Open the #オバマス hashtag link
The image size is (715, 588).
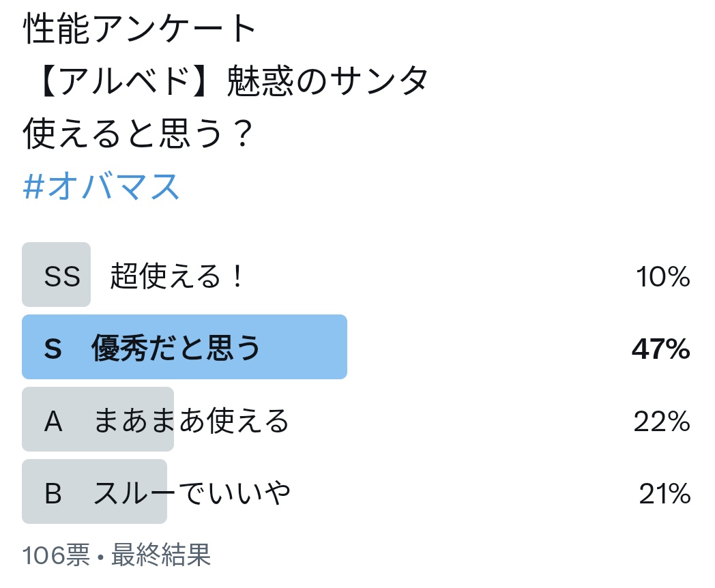pos(101,186)
